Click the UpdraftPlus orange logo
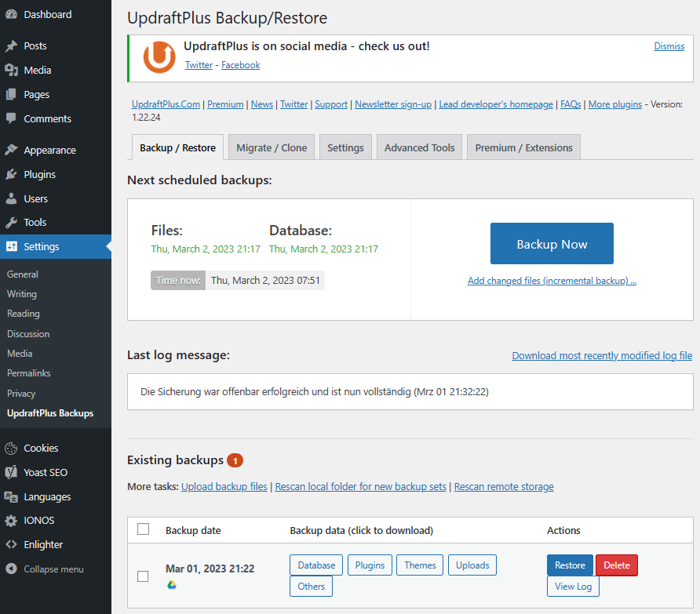 [159, 57]
